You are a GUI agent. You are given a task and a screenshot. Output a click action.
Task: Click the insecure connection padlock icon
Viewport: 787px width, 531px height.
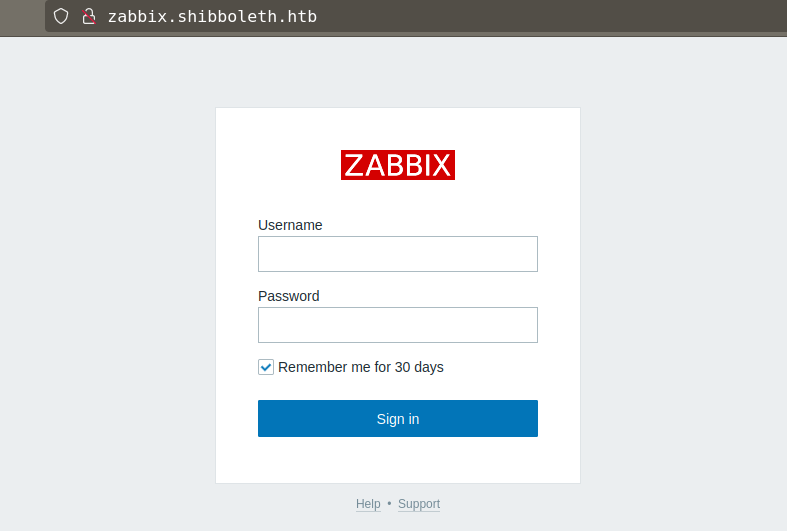pos(88,16)
